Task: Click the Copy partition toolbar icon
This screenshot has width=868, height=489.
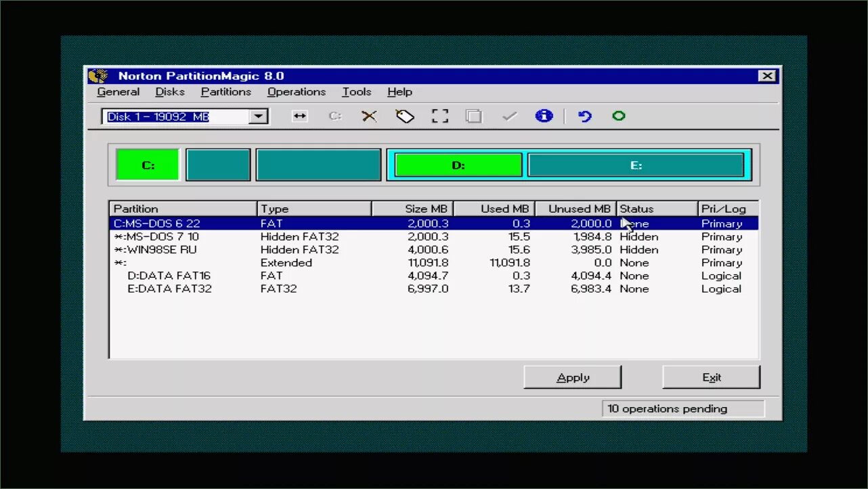Action: coord(474,116)
